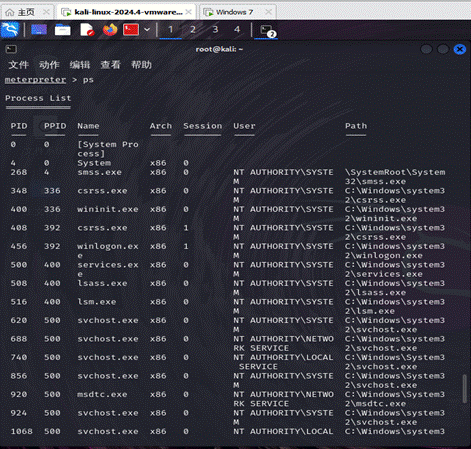Open the red terminal launcher icon
This screenshot has height=449, width=471.
131,30
